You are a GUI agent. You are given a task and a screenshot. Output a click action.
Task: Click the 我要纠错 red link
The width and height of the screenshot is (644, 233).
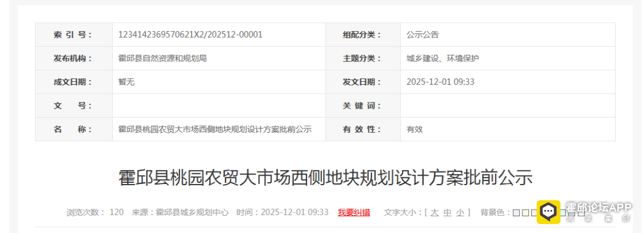354,213
